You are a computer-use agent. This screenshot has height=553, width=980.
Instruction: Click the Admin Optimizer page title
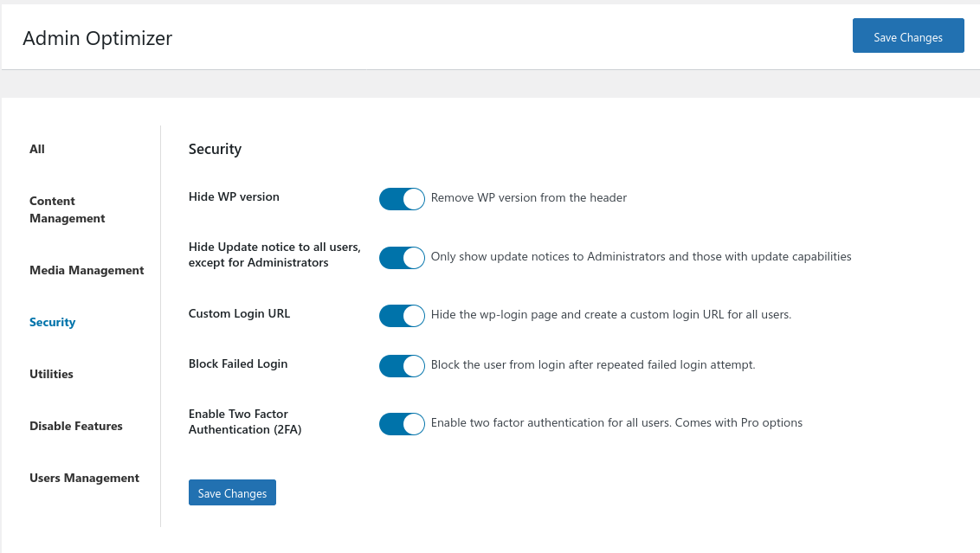tap(98, 38)
